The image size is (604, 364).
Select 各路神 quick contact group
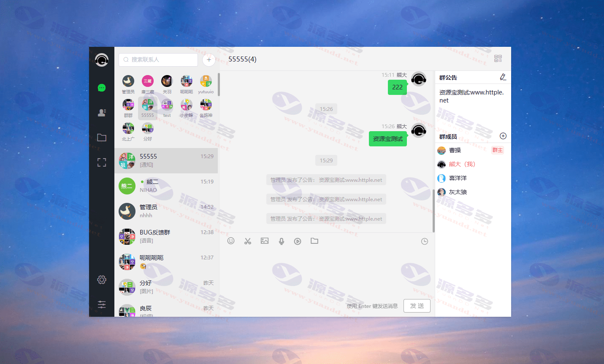pyautogui.click(x=206, y=108)
